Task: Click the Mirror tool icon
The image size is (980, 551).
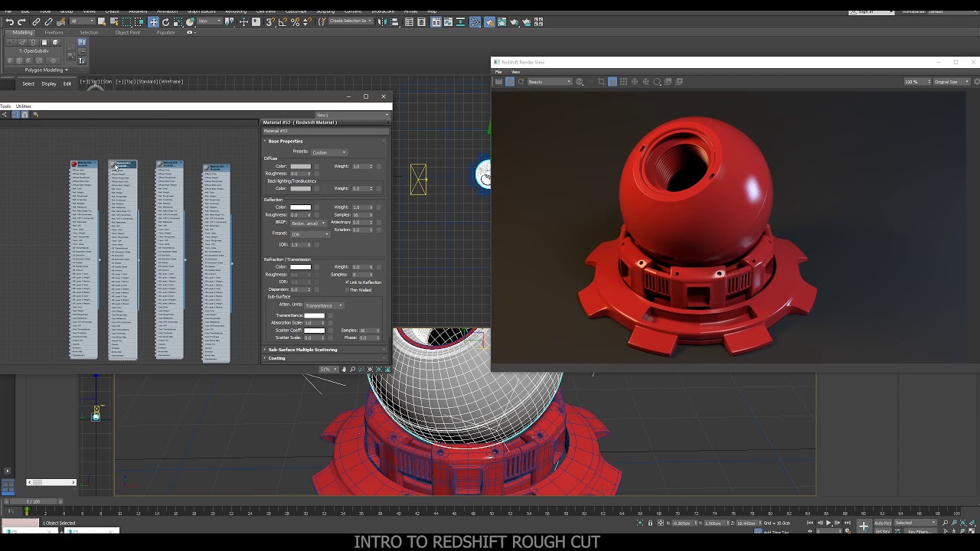Action: tap(381, 22)
